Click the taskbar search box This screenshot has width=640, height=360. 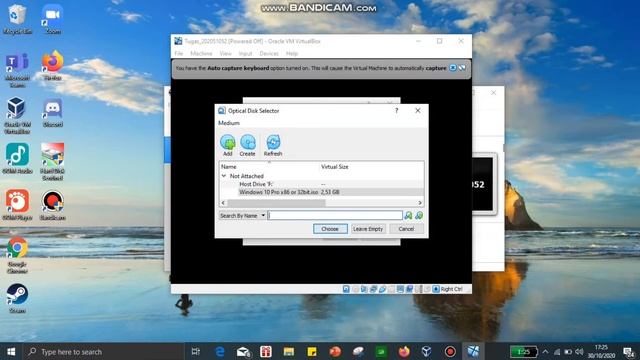[x=104, y=351]
